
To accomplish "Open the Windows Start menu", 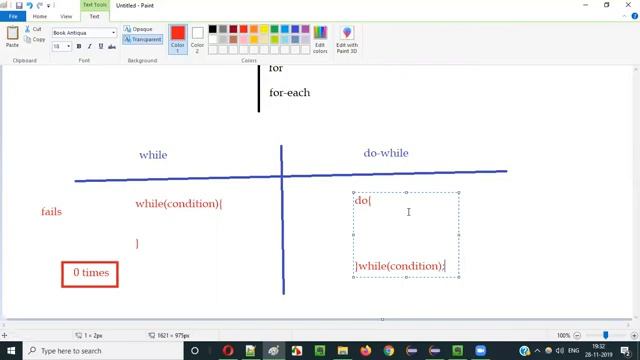I will click(11, 351).
